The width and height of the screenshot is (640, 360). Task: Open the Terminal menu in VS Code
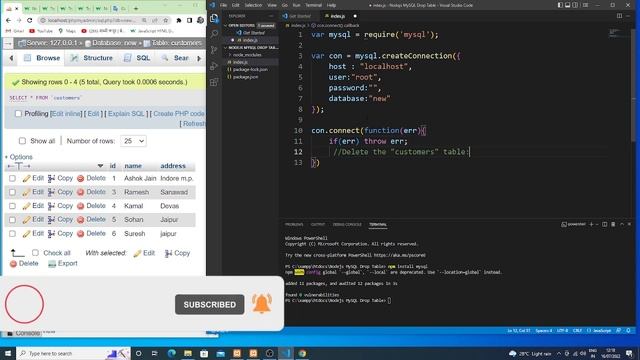[313, 5]
